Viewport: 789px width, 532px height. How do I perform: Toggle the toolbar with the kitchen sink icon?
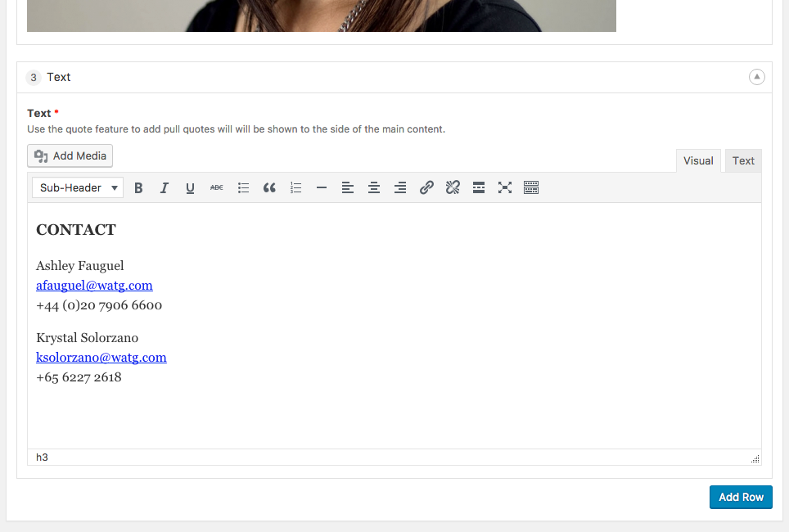click(x=531, y=188)
